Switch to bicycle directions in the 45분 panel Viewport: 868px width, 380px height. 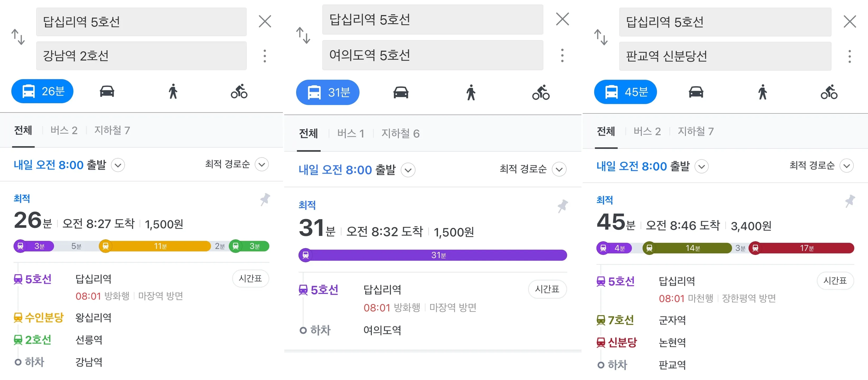[x=829, y=92]
